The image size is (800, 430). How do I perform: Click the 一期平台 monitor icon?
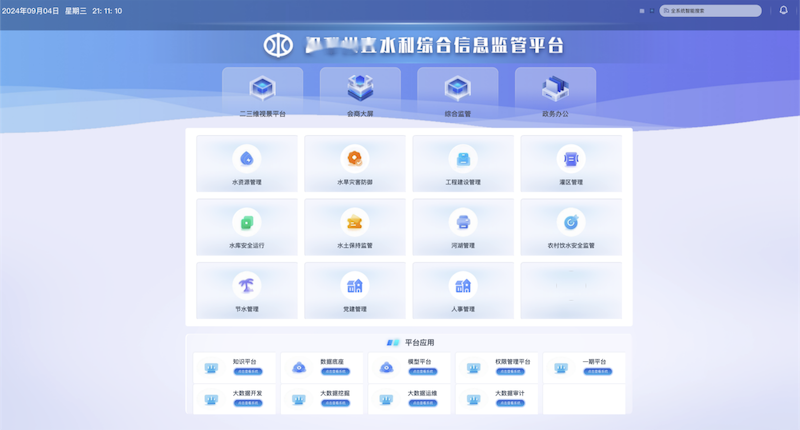[x=561, y=368]
